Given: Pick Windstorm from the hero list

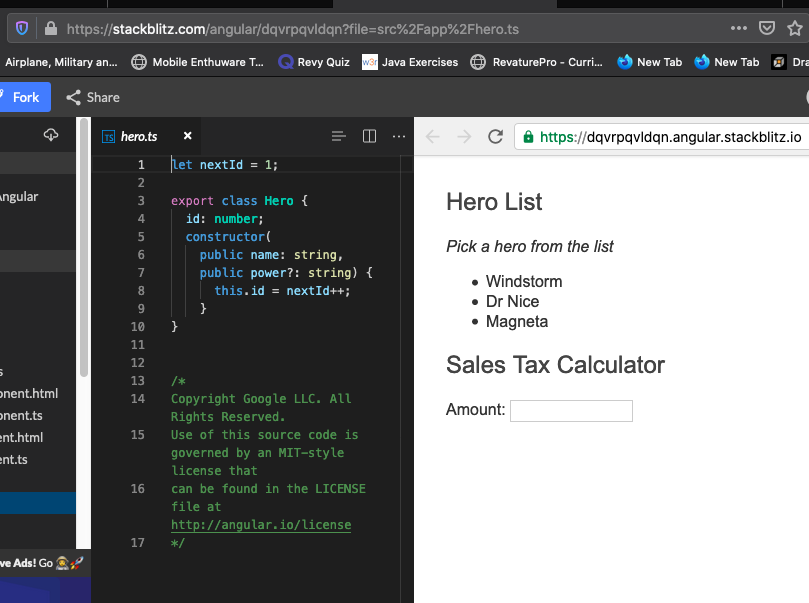Looking at the screenshot, I should 524,281.
